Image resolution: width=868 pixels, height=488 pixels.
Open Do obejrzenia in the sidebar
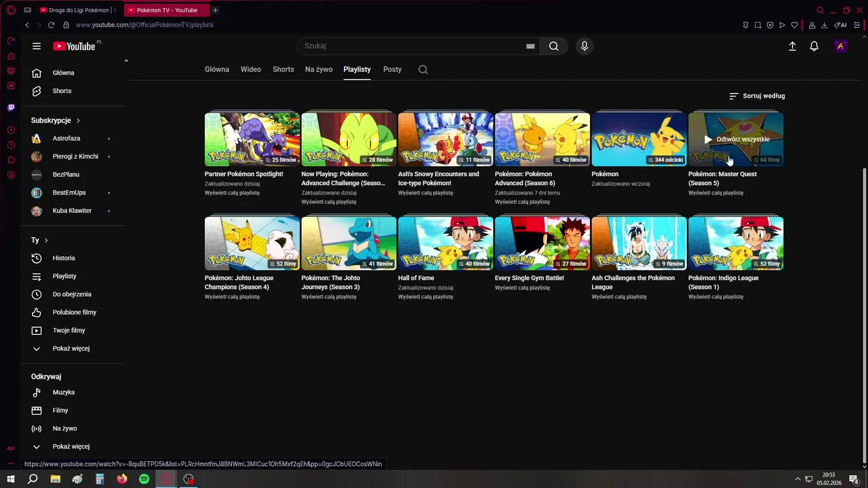(x=73, y=294)
